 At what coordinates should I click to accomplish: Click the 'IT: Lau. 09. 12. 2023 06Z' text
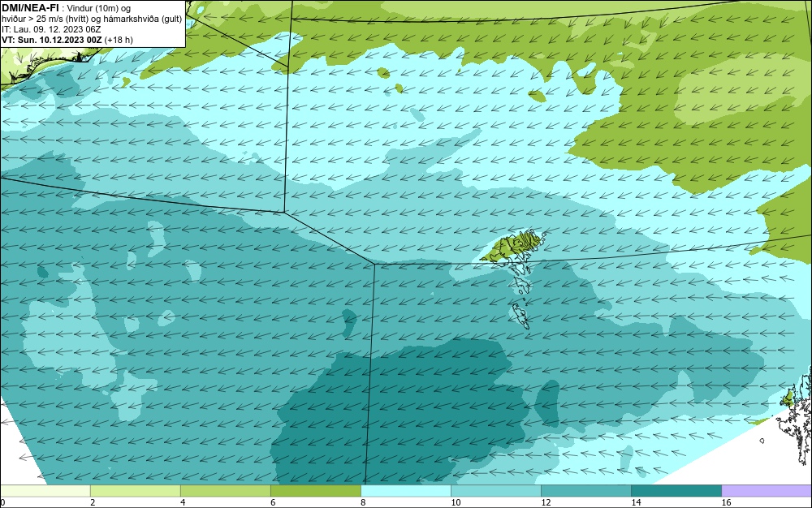51,29
